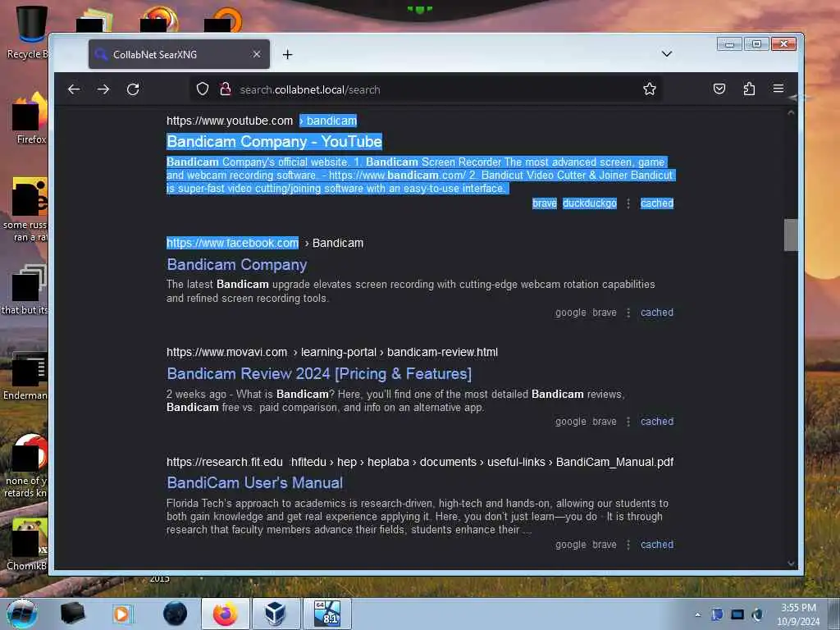Select google label under Facebook result
840x630 pixels.
[571, 313]
